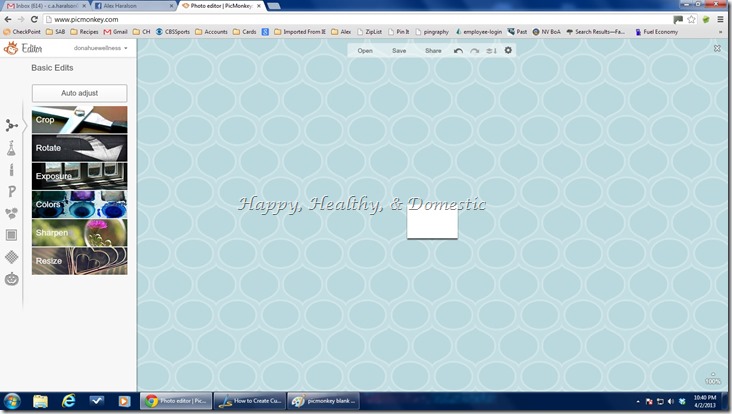
Task: Open the Chrome menu hamburger icon
Action: click(x=721, y=19)
